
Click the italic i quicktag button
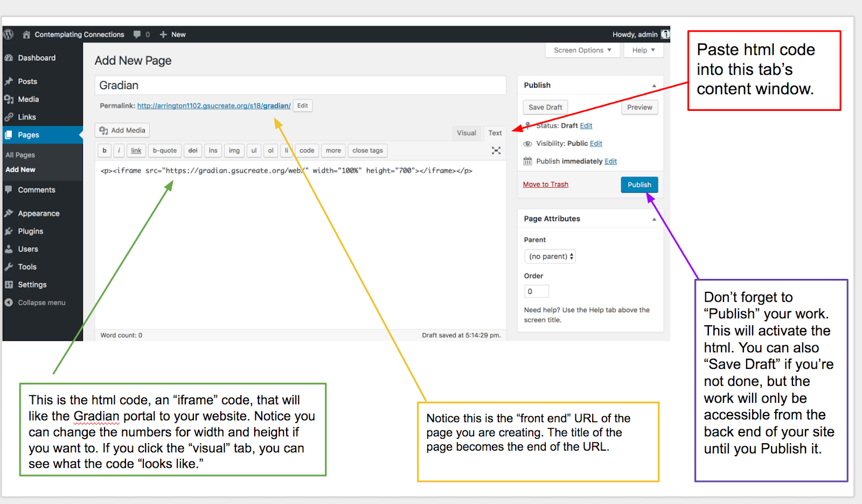tap(119, 151)
